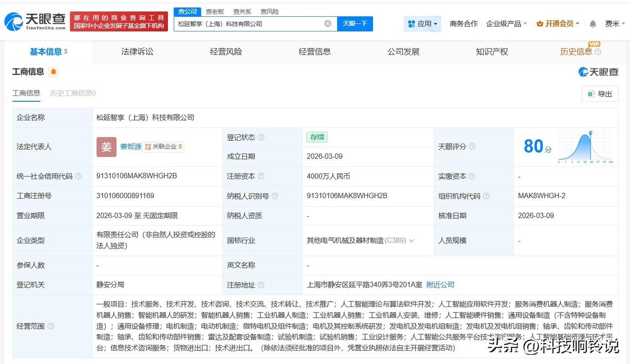The width and height of the screenshot is (630, 364).
Task: Switch to the 查老板 search tab
Action: [x=215, y=11]
